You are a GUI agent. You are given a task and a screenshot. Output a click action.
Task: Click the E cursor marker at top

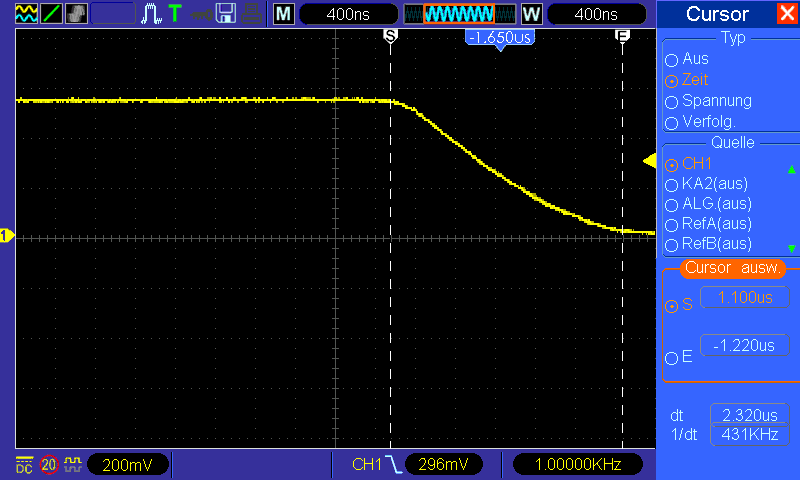coord(622,35)
